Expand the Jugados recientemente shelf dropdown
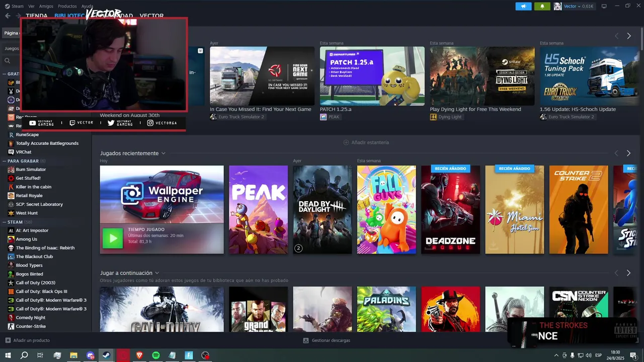644x362 pixels. pos(164,153)
